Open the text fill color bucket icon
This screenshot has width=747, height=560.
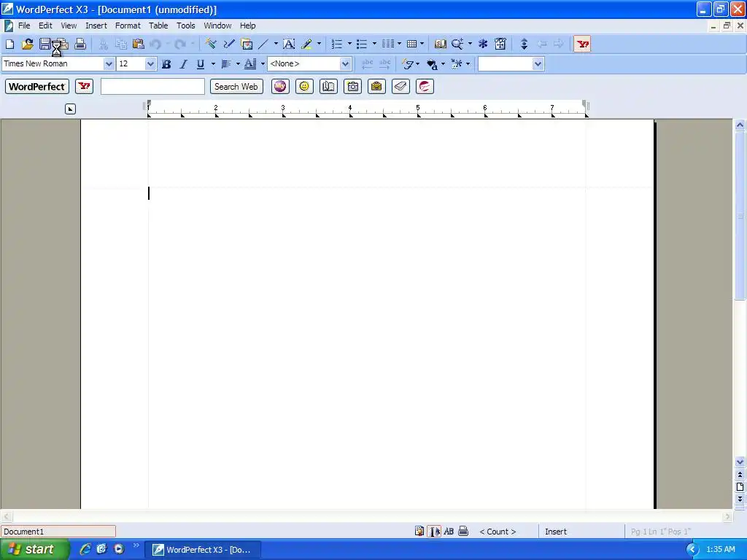point(432,64)
